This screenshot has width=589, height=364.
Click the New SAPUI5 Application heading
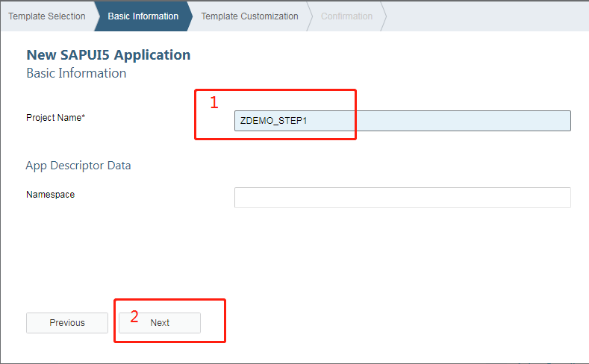pyautogui.click(x=108, y=54)
